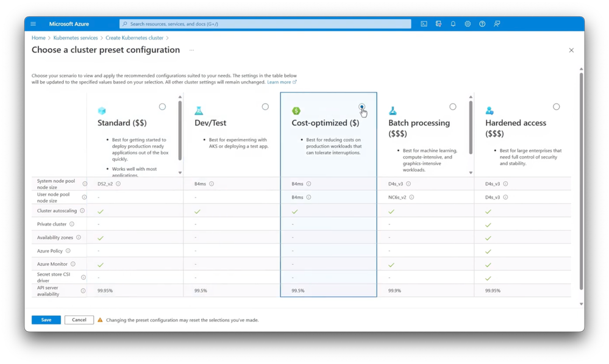Show info for Availability zones row
The image size is (609, 364).
point(79,237)
